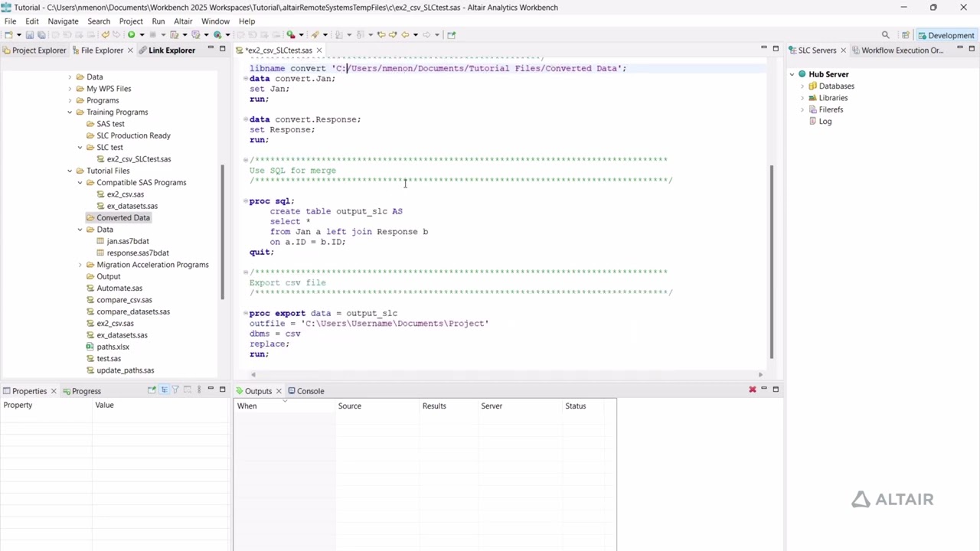Image resolution: width=980 pixels, height=551 pixels.
Task: Select the Log item under Hub Server
Action: click(825, 122)
